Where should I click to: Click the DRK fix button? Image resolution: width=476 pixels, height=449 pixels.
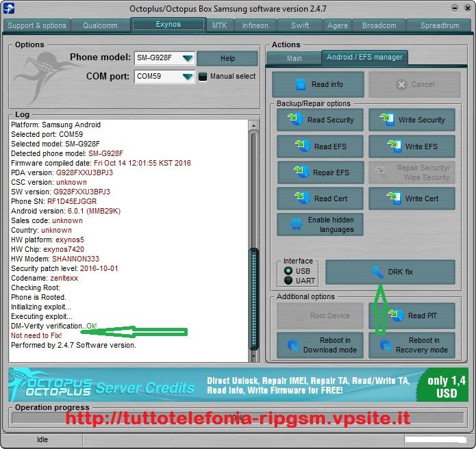click(390, 272)
